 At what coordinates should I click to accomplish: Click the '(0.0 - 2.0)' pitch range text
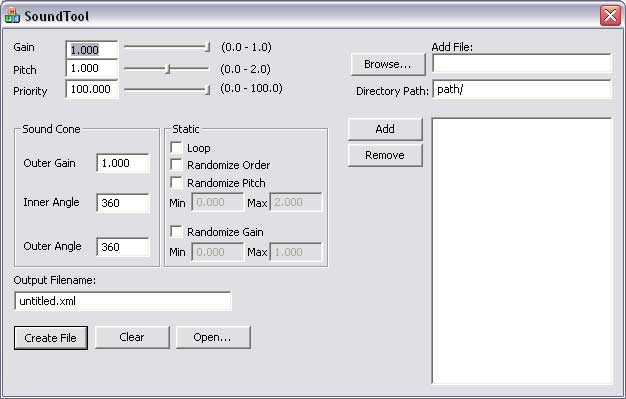pos(246,69)
